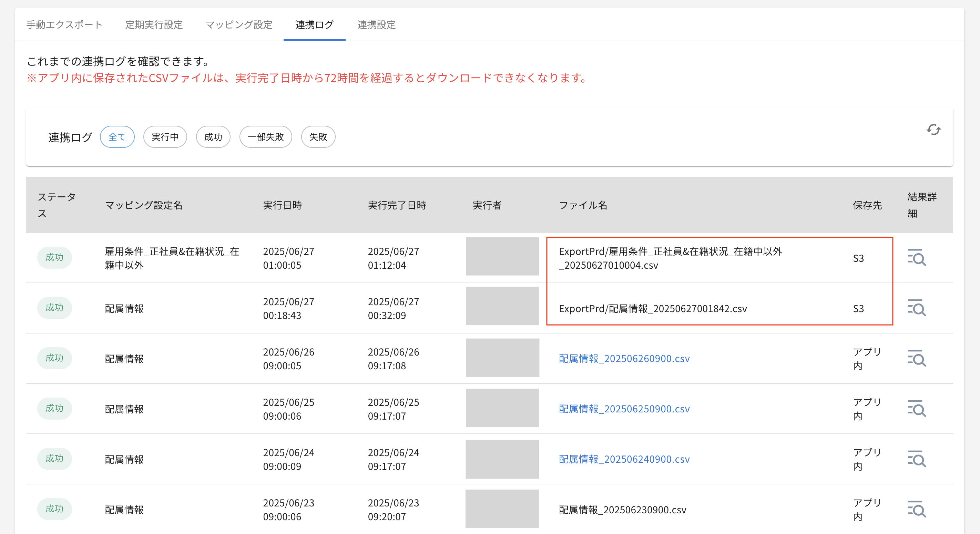This screenshot has height=534, width=980.
Task: Download 配属情報_202506260900.csv file
Action: pos(624,359)
